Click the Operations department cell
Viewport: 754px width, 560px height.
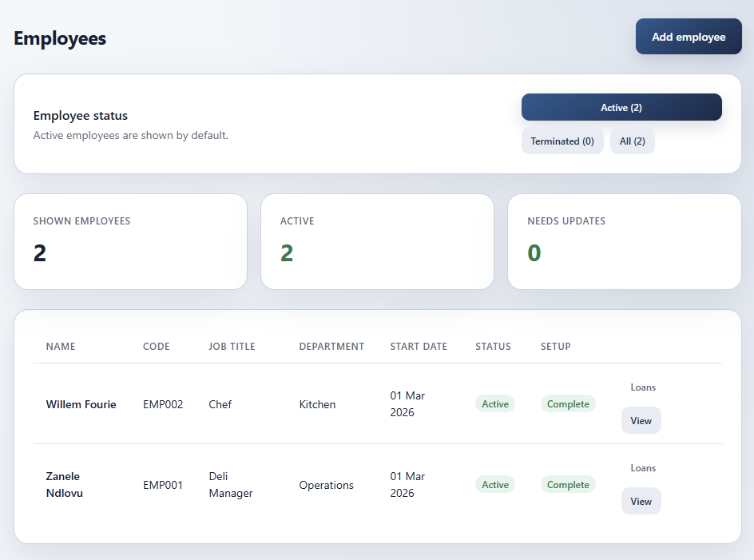[x=326, y=485]
